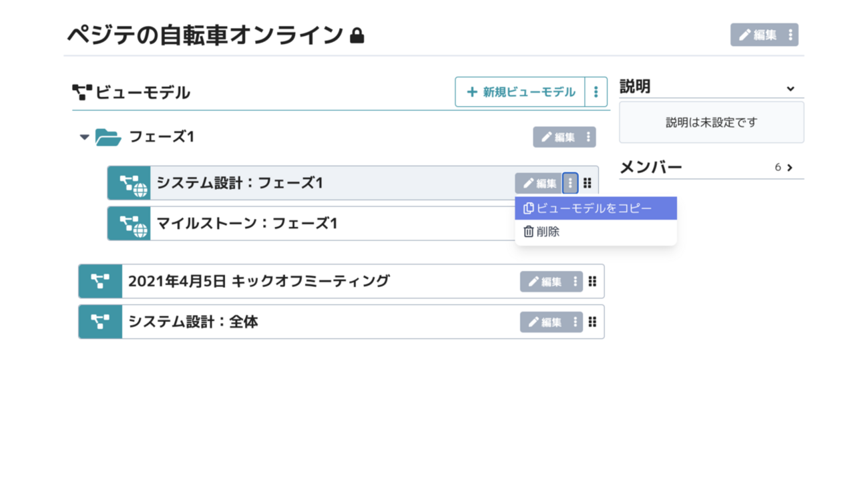This screenshot has width=868, height=488.
Task: Open dropdown next to 新規ビューモデル button
Action: (x=596, y=92)
